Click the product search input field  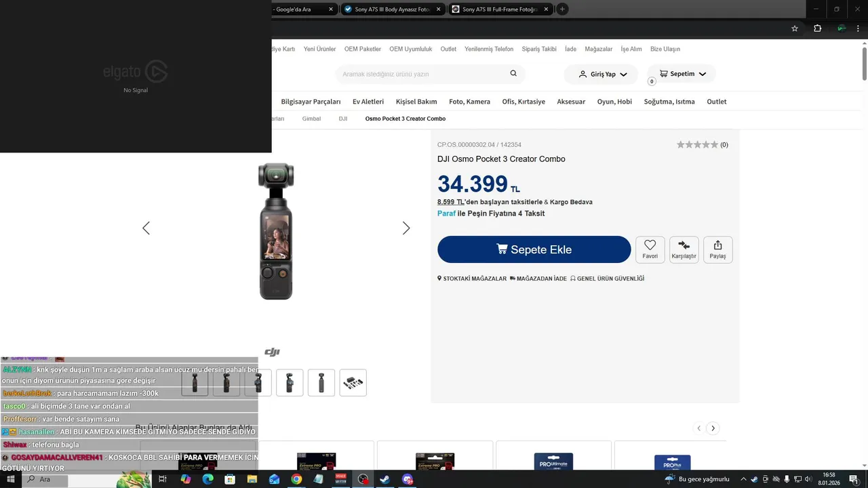tap(424, 74)
